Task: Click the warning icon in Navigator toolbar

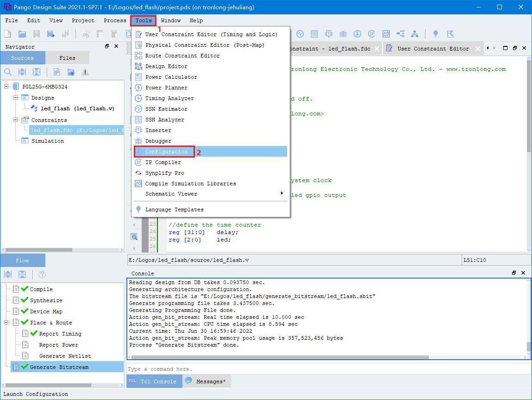Action: (x=85, y=72)
